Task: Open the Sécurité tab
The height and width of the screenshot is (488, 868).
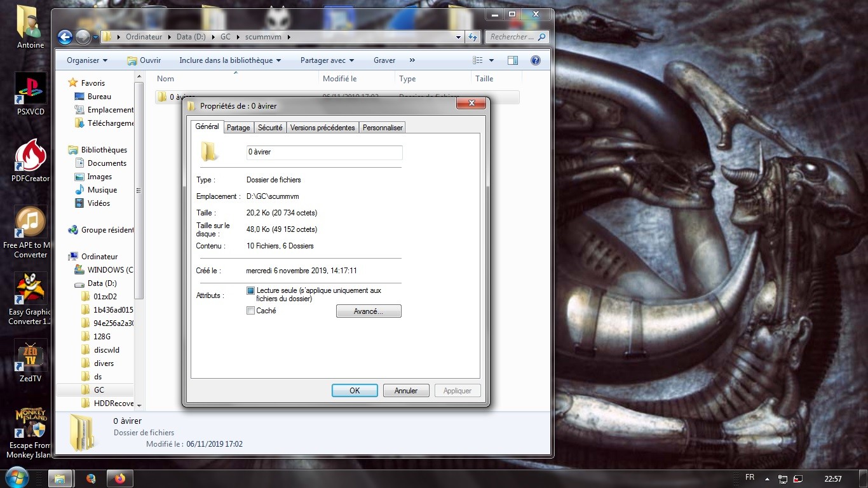Action: tap(270, 128)
